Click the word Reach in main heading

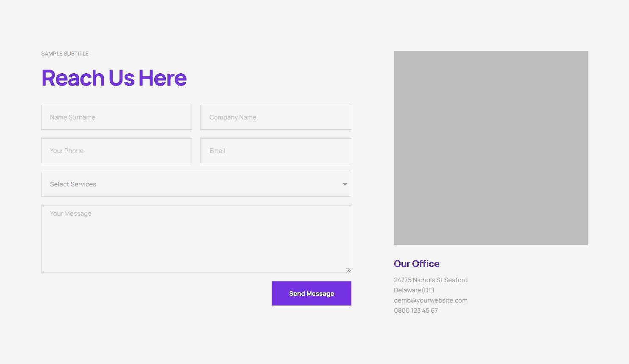(73, 78)
